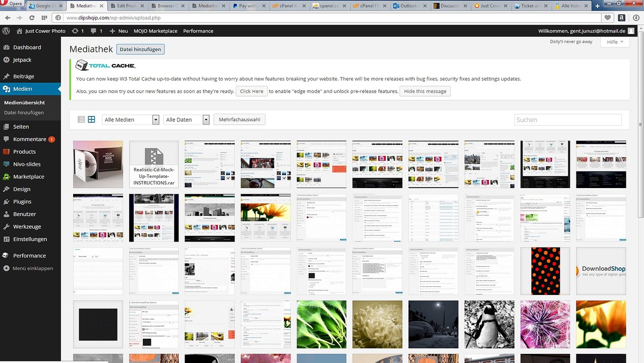Click the WordPress logo in admin bar
644x363 pixels.
[6, 31]
